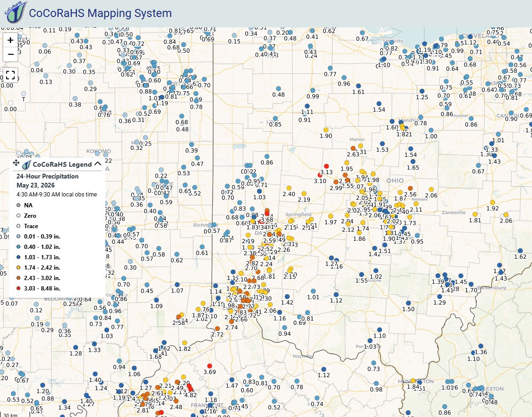The width and height of the screenshot is (532, 417).
Task: Click the CoCoRaHS Legend title
Action: (x=62, y=164)
